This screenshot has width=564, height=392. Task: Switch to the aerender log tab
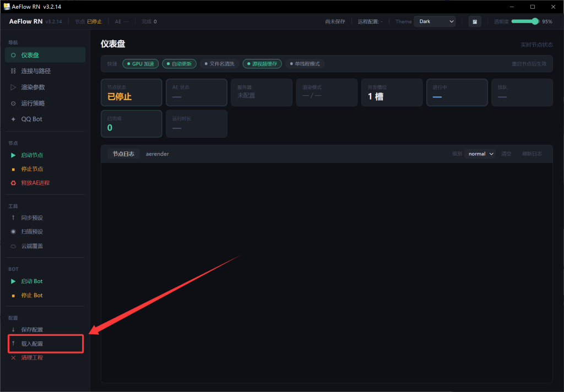tap(157, 154)
